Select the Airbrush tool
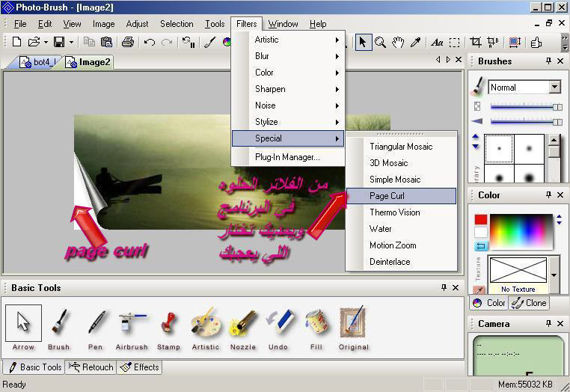The image size is (570, 392). tap(132, 328)
